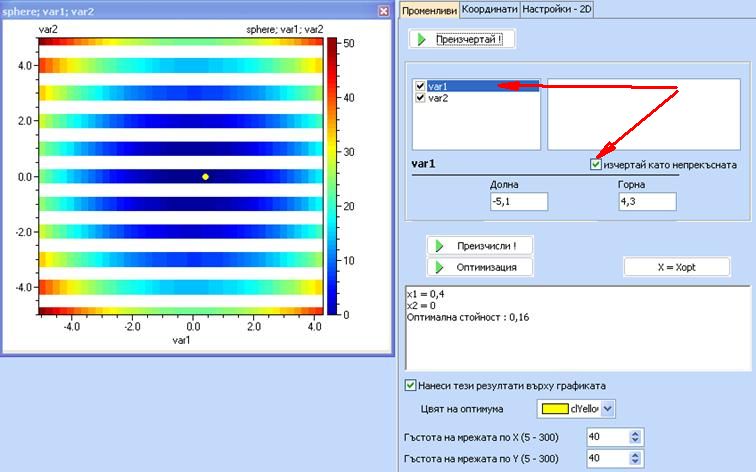Uncheck the var1 checkbox
Screen dimensions: 756x472
[420, 87]
